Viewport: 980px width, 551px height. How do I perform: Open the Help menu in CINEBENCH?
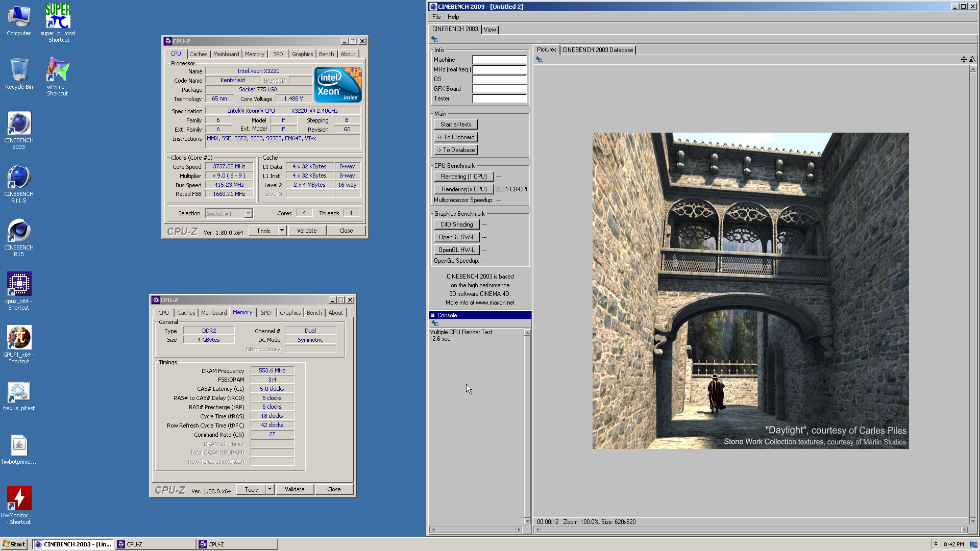[453, 17]
